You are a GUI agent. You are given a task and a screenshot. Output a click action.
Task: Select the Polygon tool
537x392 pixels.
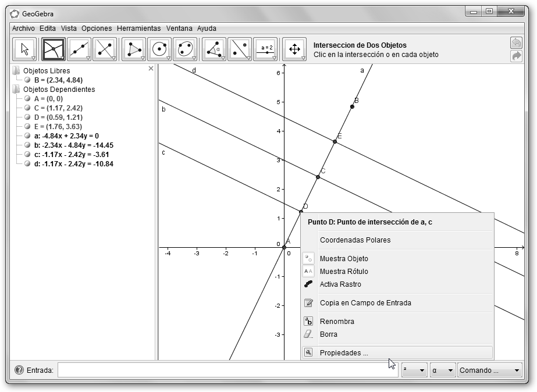click(x=133, y=49)
